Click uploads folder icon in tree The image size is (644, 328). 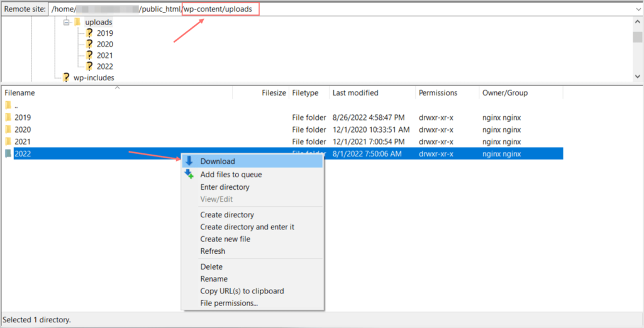pos(77,22)
